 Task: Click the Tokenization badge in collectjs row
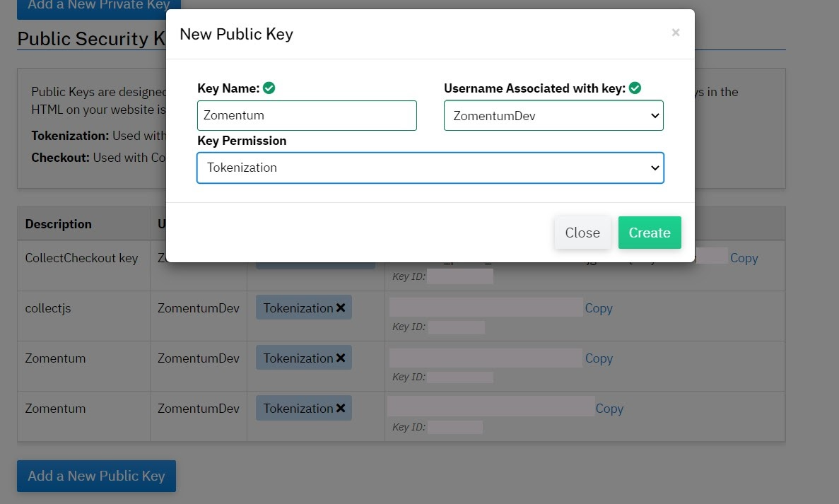tap(303, 307)
